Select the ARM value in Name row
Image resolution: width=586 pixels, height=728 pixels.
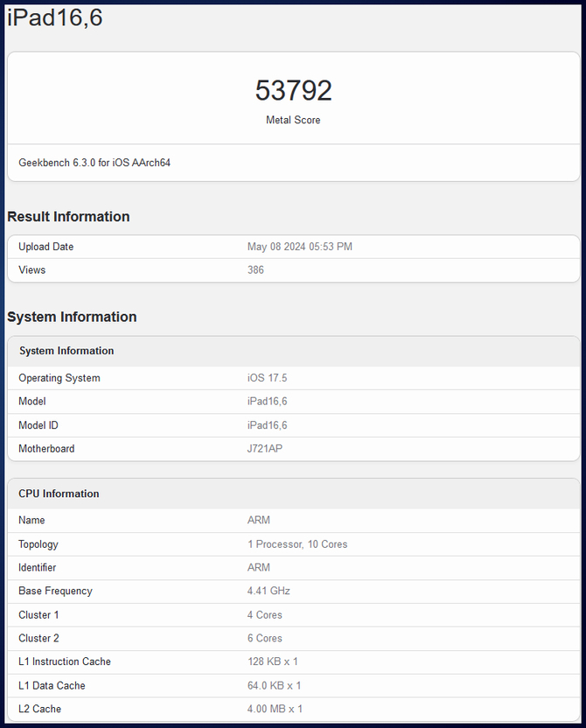(258, 520)
